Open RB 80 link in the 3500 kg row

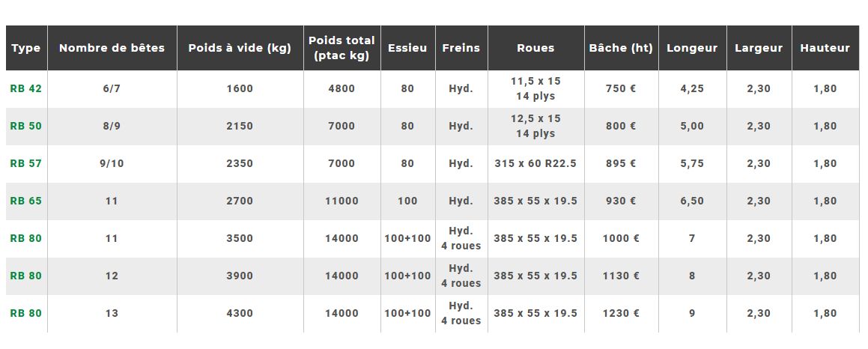(26, 238)
